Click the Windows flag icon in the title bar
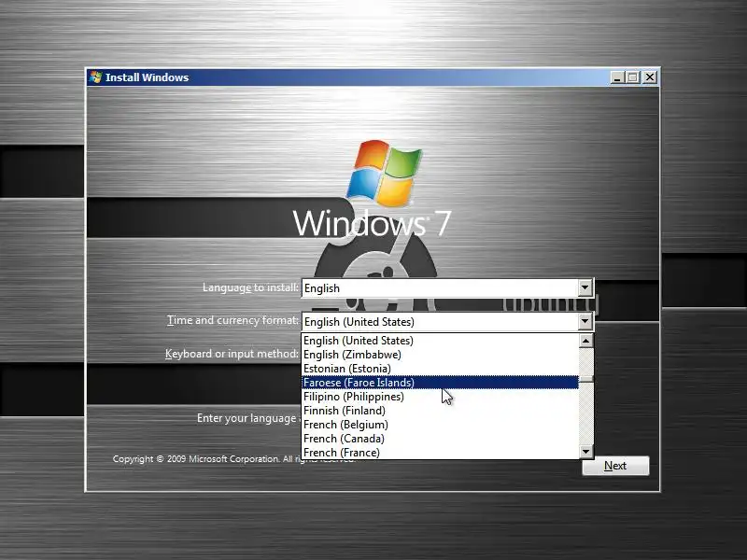This screenshot has width=747, height=560. point(96,77)
